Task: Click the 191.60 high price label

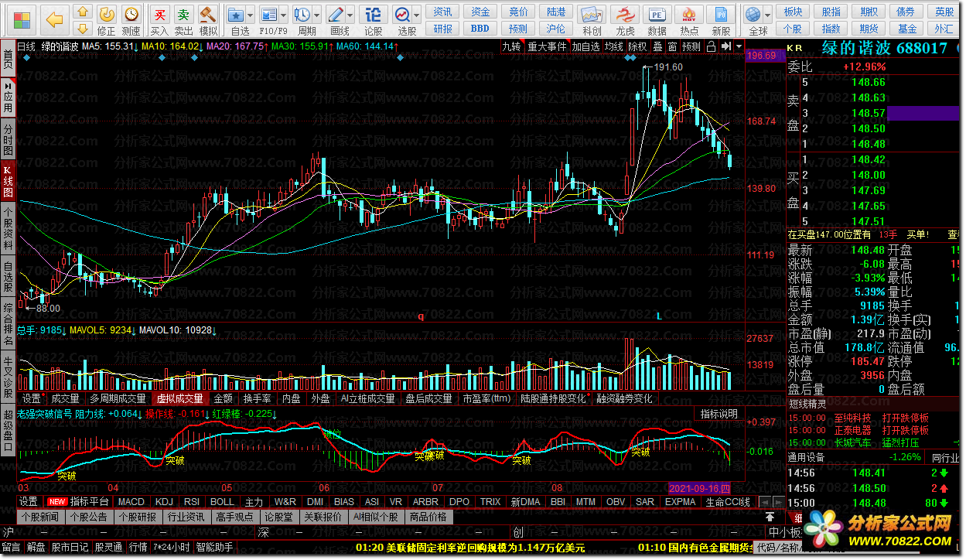Action: 669,67
